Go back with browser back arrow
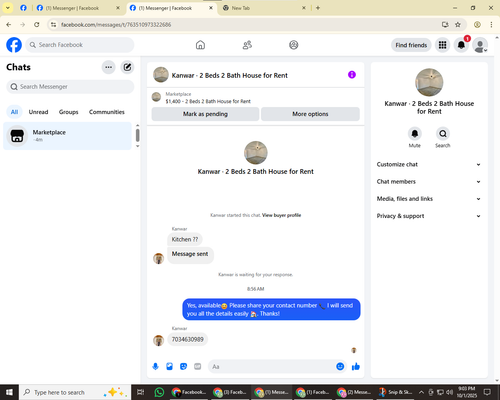The image size is (500, 400). [x=9, y=25]
